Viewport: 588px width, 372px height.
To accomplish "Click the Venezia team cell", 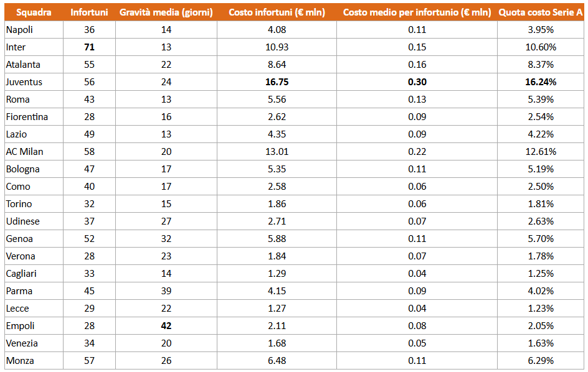I will (x=22, y=343).
